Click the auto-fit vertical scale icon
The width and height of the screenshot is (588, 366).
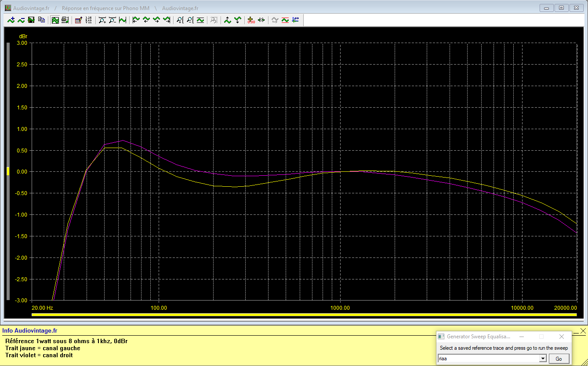[x=200, y=20]
